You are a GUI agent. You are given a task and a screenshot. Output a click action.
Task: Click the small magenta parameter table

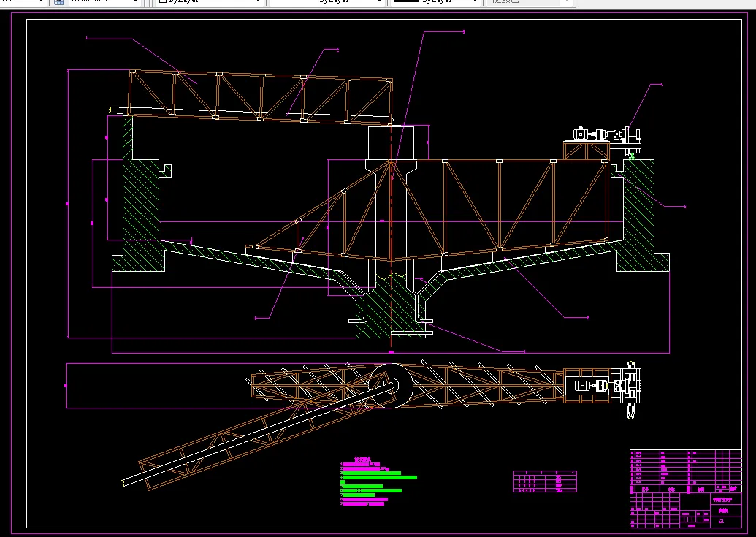[x=545, y=481]
